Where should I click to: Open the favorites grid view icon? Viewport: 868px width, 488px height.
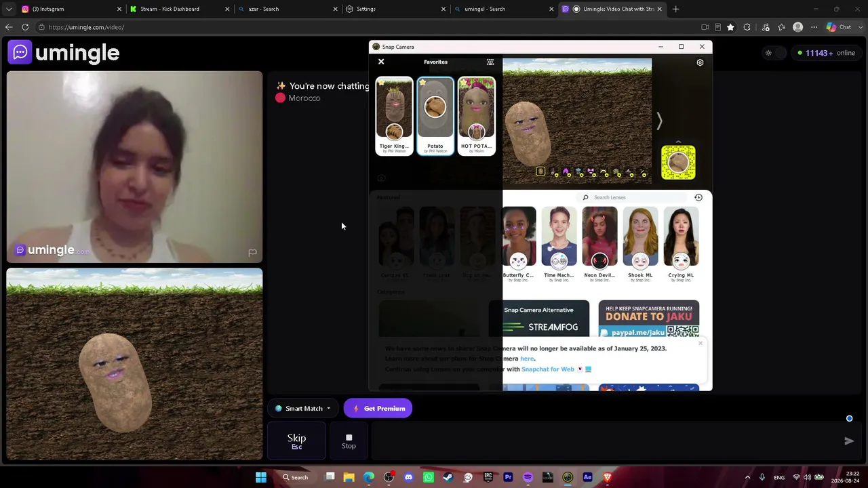click(490, 62)
